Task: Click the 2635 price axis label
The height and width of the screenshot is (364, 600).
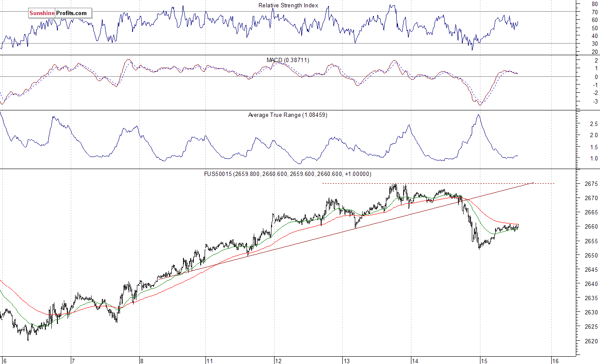Action: click(x=591, y=298)
